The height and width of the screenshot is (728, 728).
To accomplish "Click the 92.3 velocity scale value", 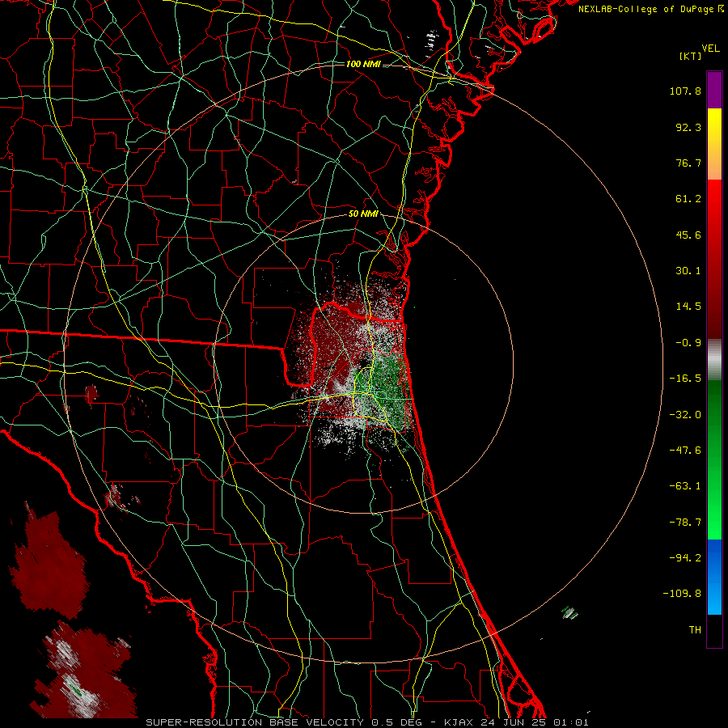I will point(688,127).
